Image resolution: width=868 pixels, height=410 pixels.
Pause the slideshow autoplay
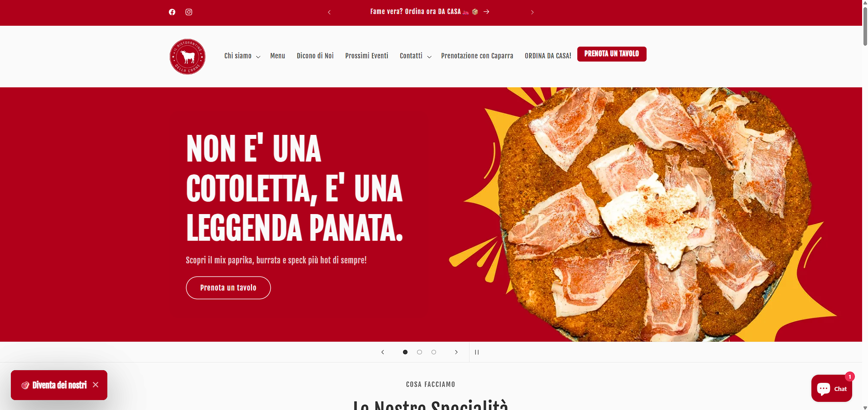(x=477, y=352)
